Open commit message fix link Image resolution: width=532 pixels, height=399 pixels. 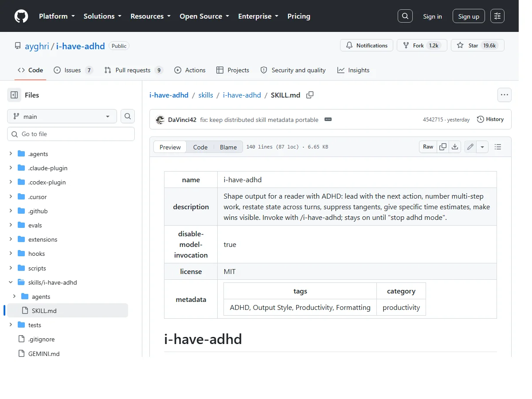259,120
